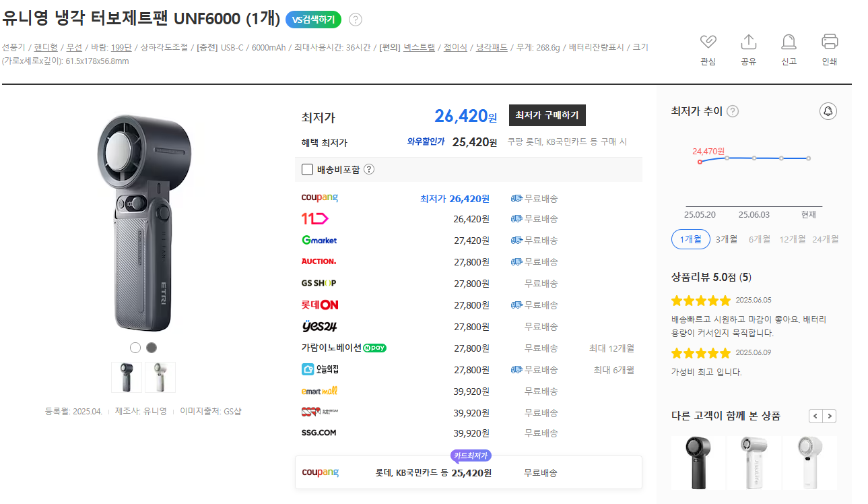Select the 1개월 price trend period
Viewport: 868px width, 504px height.
[x=691, y=239]
